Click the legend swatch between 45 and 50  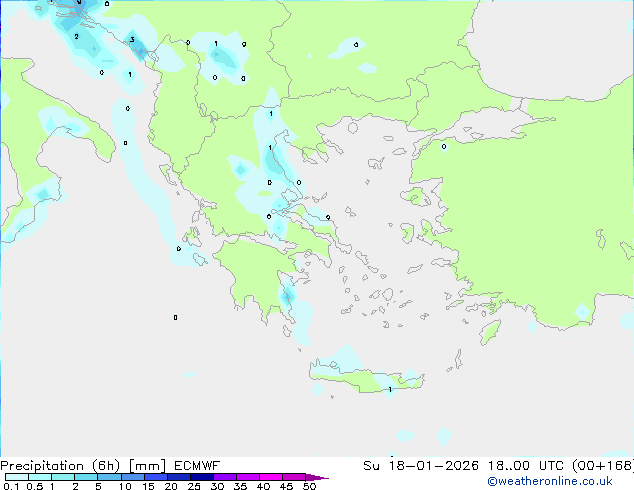point(294,477)
